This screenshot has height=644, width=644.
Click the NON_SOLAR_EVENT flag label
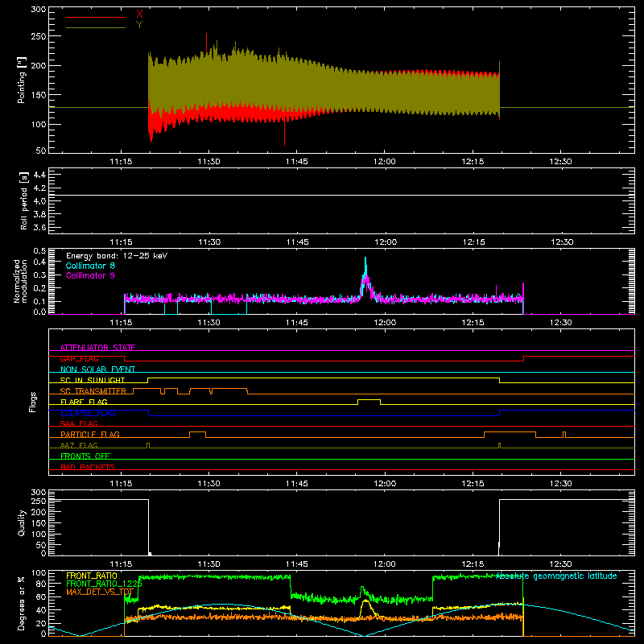click(x=97, y=369)
